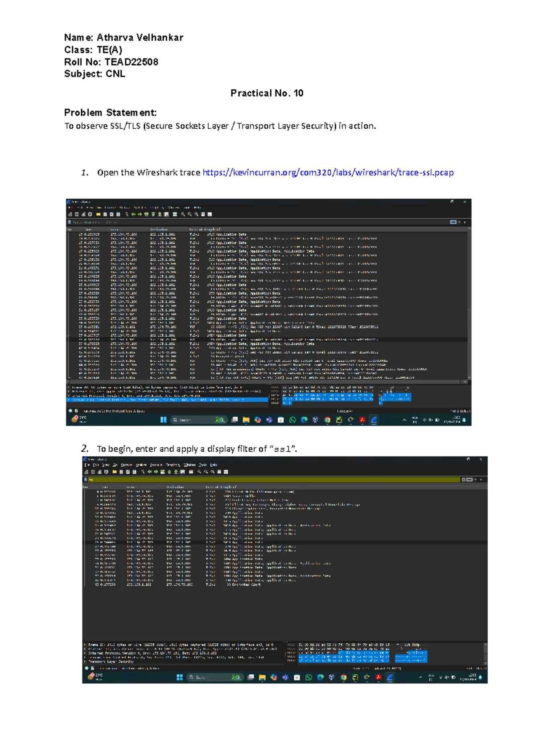
Task: Open filter history dropdown in ssl-filtered Wireshark
Action: click(x=476, y=480)
